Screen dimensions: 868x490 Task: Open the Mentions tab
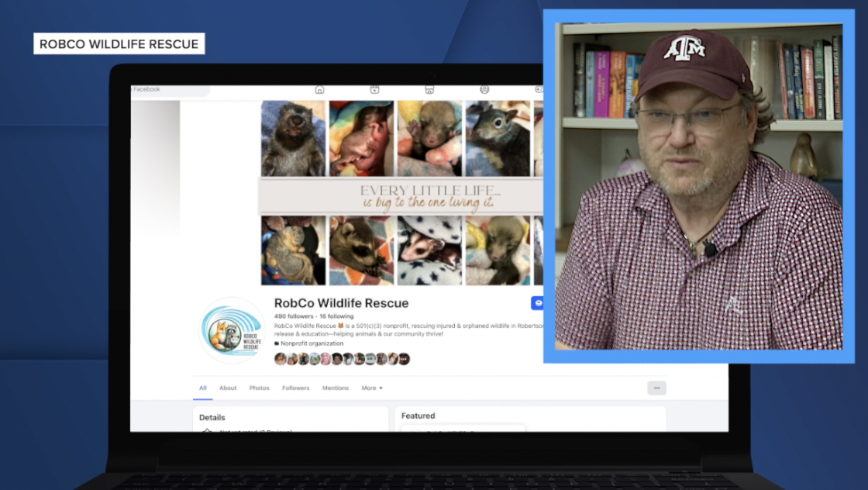tap(336, 388)
